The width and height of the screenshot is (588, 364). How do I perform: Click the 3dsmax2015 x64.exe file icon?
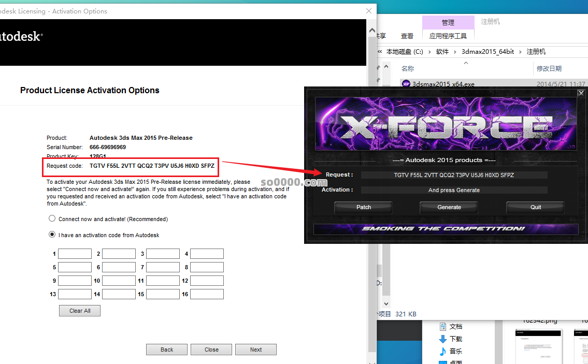click(x=406, y=84)
